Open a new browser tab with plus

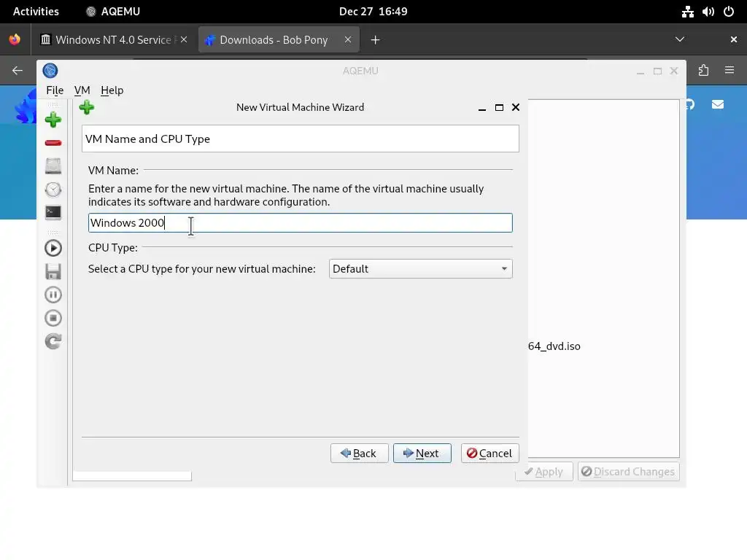point(376,40)
